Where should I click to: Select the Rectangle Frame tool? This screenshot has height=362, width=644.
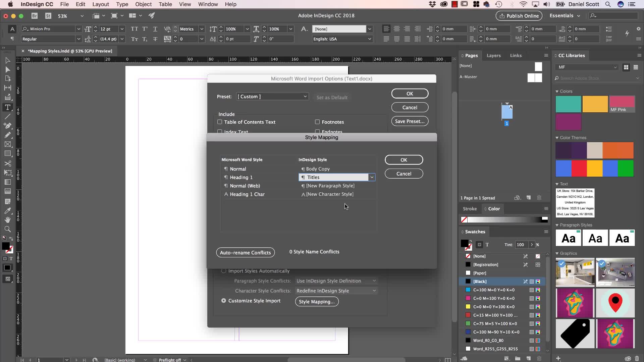(7, 144)
